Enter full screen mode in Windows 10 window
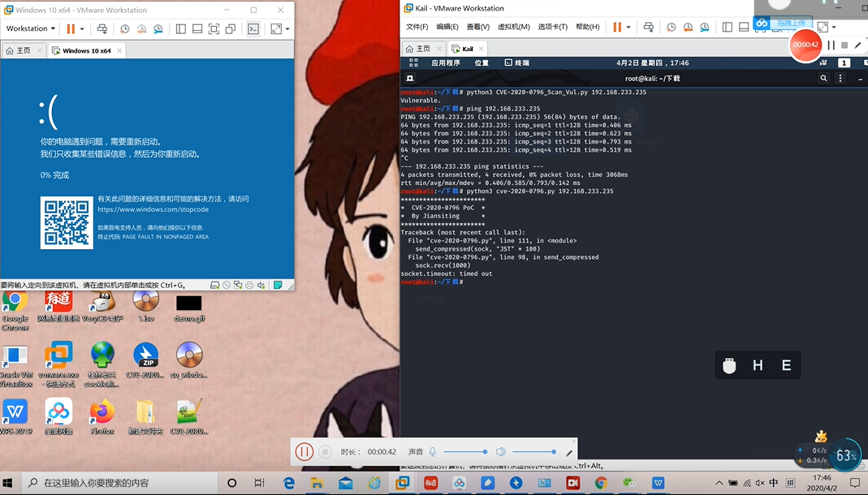 214,28
